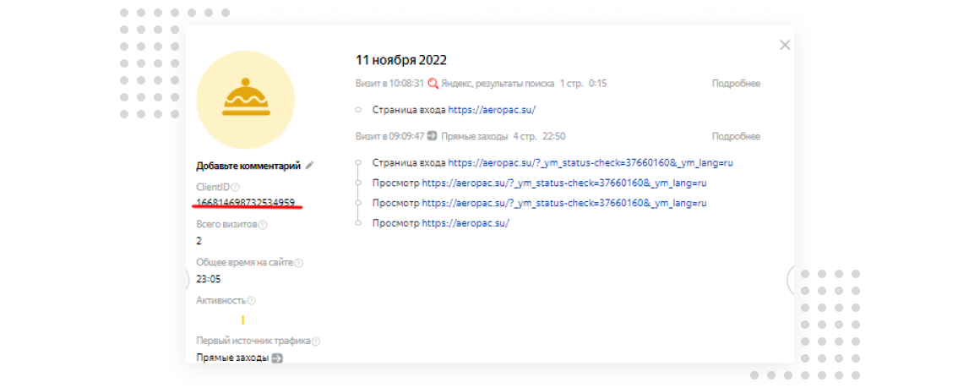The height and width of the screenshot is (388, 980).
Task: Click the visitor avatar with cake icon
Action: 245,99
